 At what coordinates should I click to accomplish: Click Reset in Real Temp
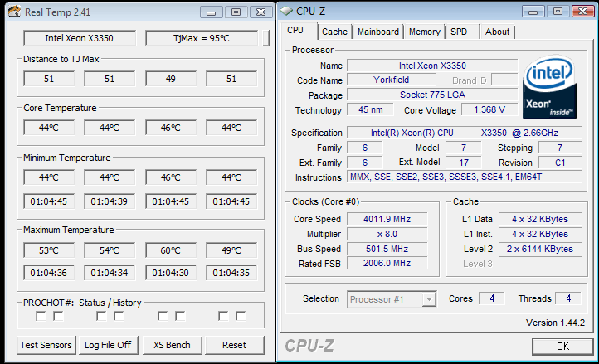pyautogui.click(x=235, y=345)
